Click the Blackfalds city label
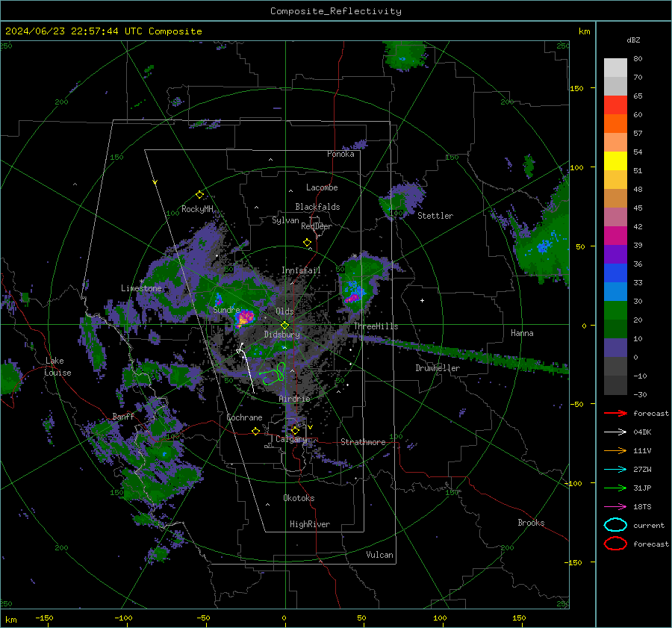Image resolution: width=672 pixels, height=628 pixels. tap(317, 207)
